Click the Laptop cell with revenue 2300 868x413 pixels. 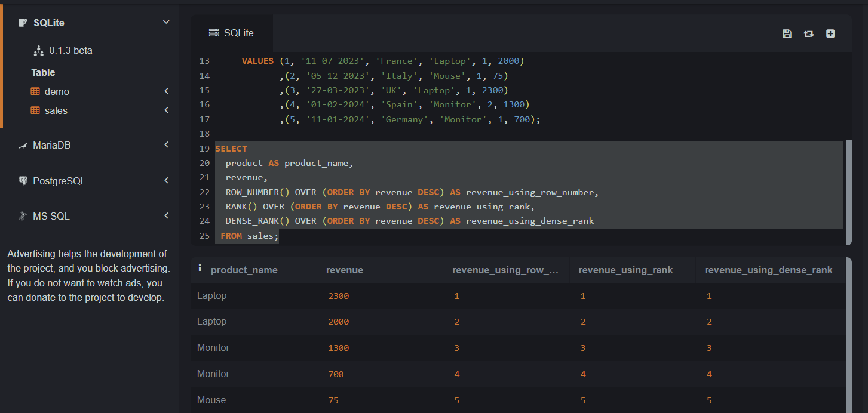pyautogui.click(x=212, y=295)
